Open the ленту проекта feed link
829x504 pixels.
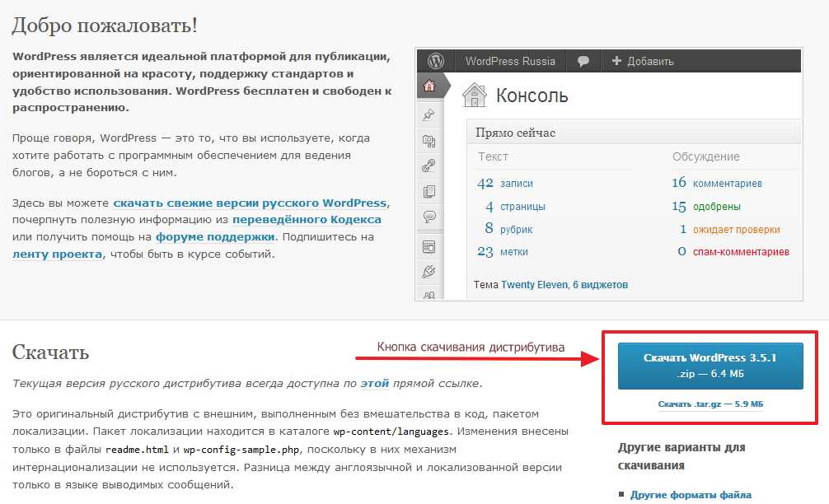pos(57,254)
